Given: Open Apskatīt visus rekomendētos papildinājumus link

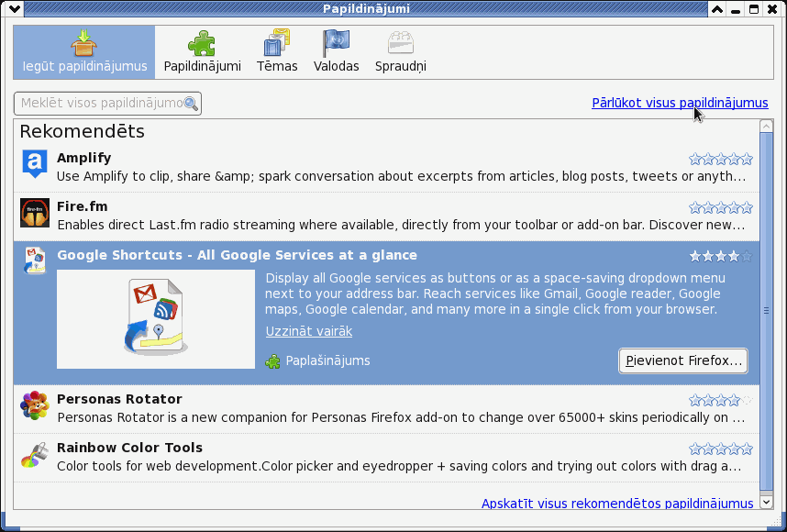Looking at the screenshot, I should pos(617,504).
